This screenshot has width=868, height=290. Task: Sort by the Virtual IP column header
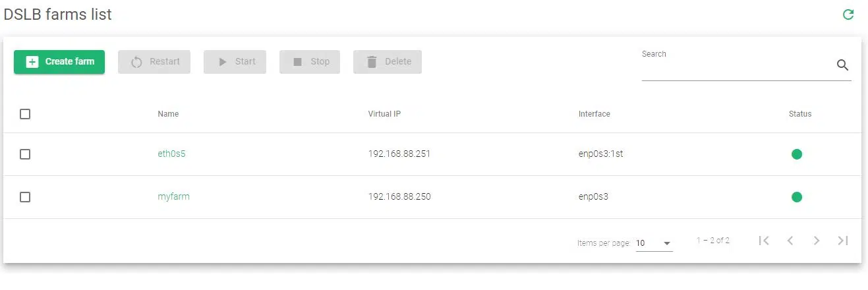tap(384, 114)
